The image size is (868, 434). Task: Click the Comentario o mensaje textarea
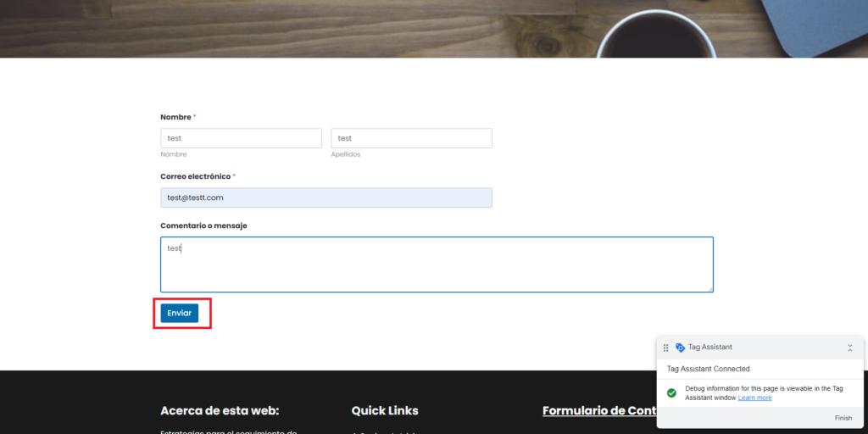click(x=437, y=264)
